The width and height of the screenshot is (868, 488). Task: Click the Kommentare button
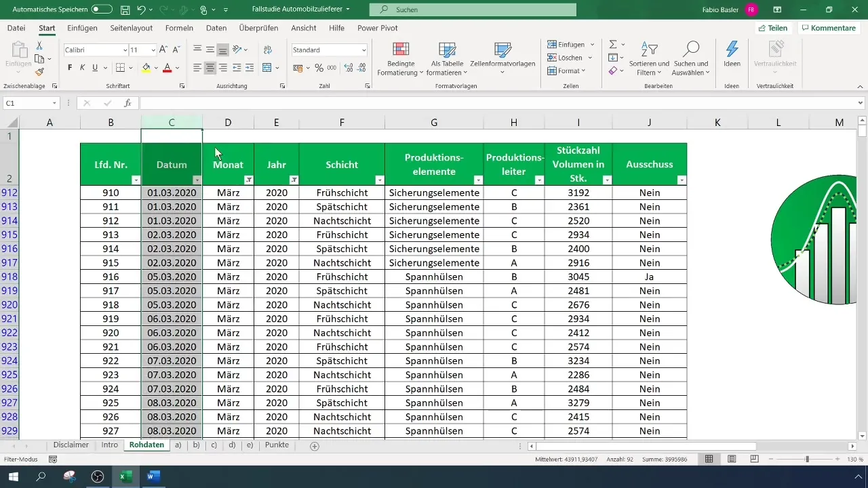pyautogui.click(x=829, y=28)
